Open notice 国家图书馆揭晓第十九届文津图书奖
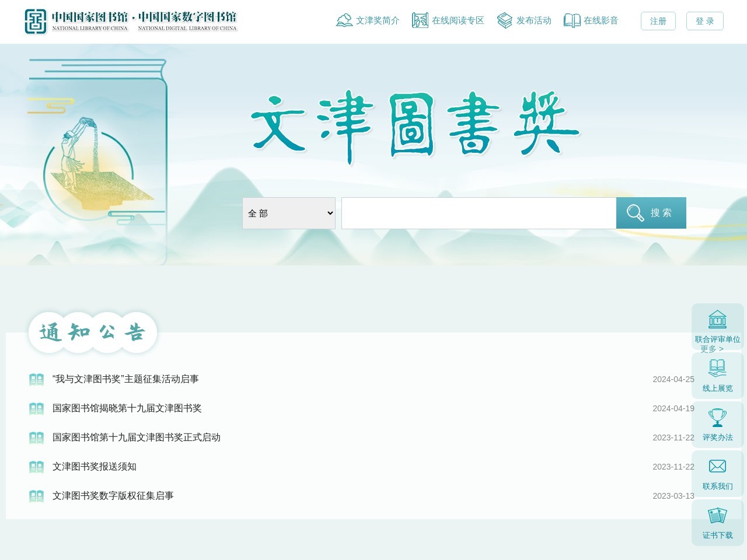The image size is (747, 560). pyautogui.click(x=127, y=408)
